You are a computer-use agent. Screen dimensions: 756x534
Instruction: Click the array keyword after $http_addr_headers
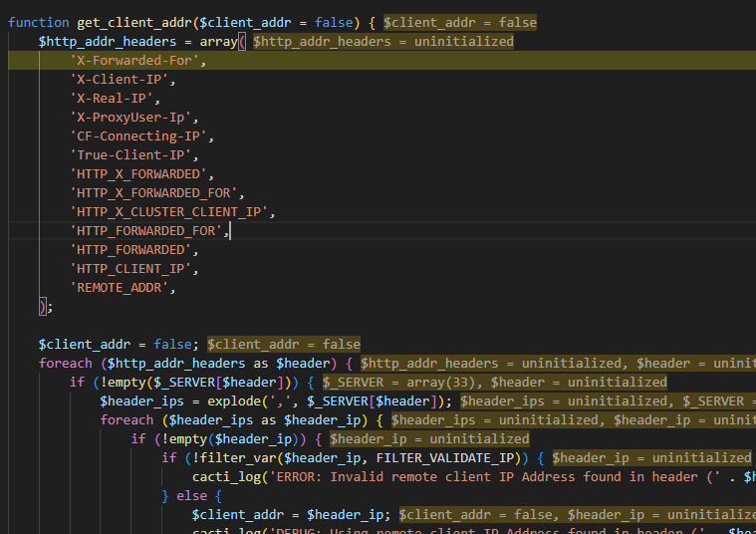point(218,42)
